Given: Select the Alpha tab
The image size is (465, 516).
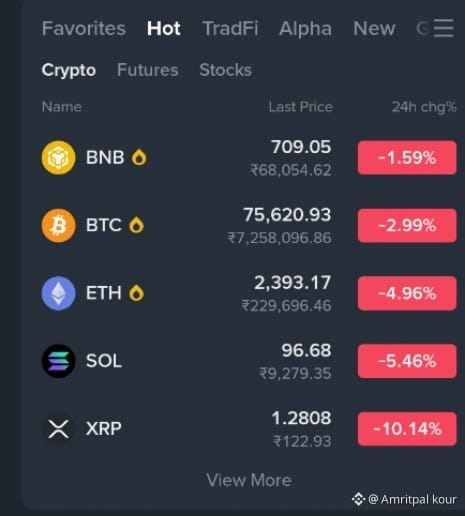Looking at the screenshot, I should (305, 28).
